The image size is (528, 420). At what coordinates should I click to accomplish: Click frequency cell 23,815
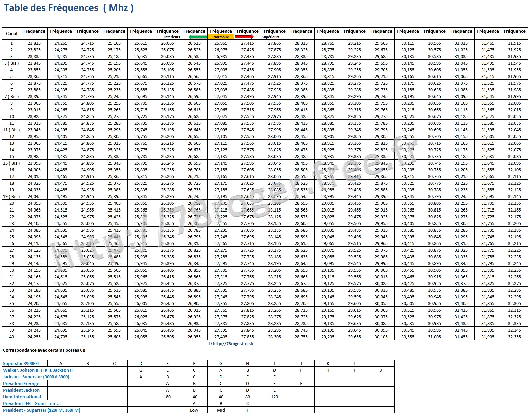pyautogui.click(x=34, y=43)
